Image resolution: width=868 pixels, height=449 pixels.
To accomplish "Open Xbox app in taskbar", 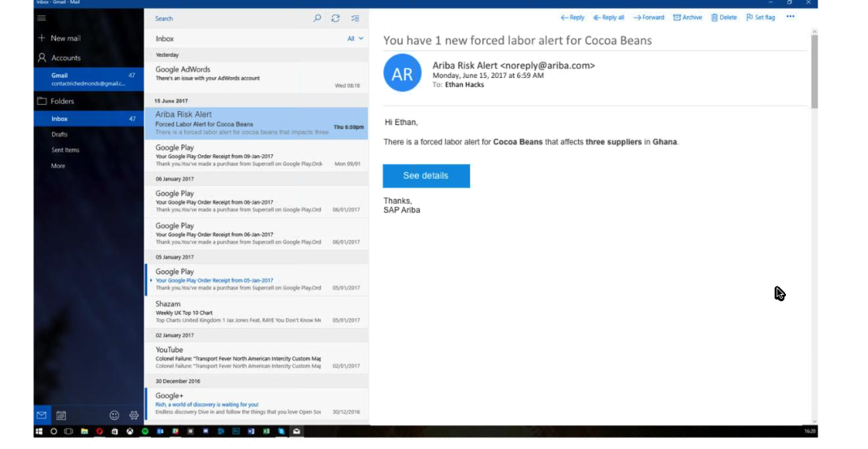I will tap(130, 431).
